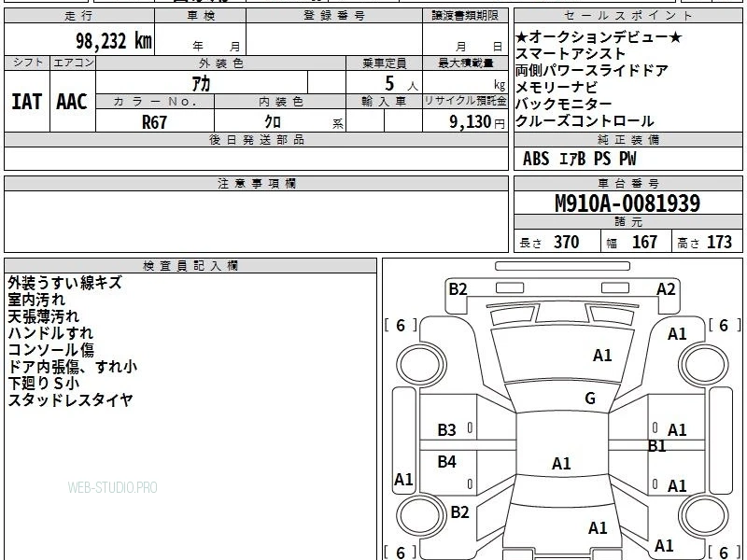Select the note コンソール傷
Image resolution: width=747 pixels, height=560 pixels.
(x=50, y=349)
